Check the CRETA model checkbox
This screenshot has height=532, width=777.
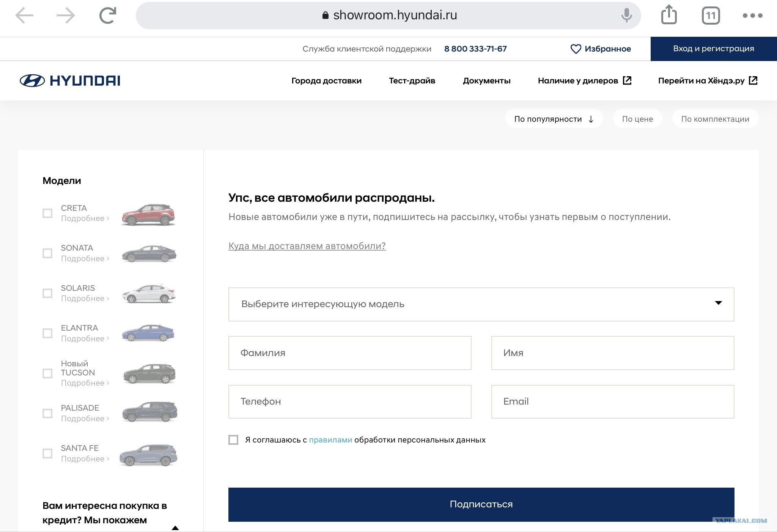[47, 213]
